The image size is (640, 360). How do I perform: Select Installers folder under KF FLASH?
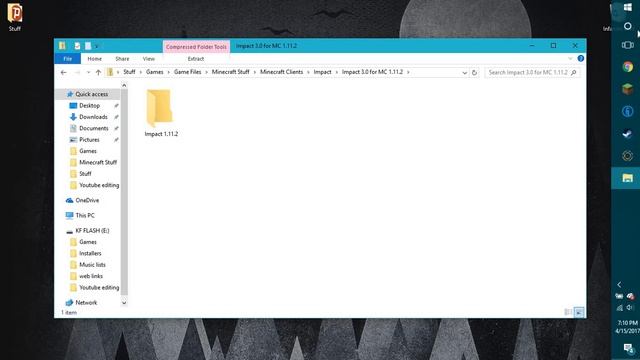90,253
